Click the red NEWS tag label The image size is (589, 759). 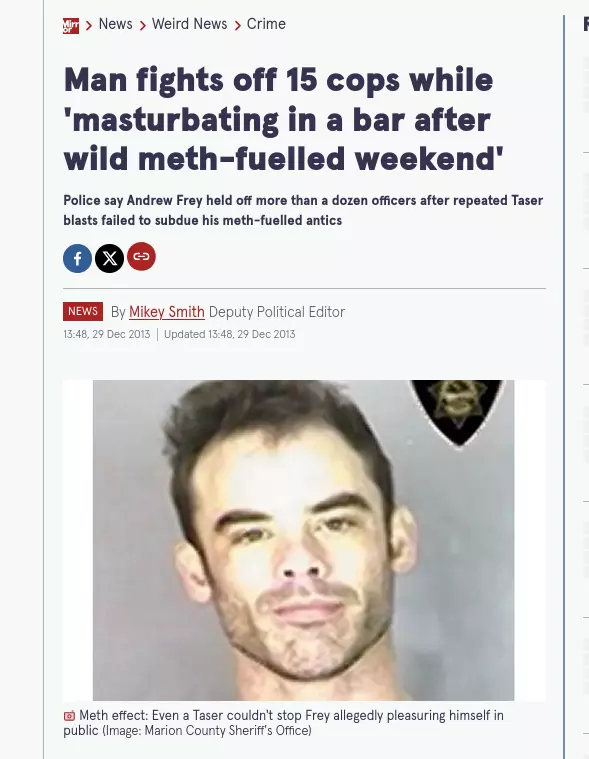tap(83, 311)
